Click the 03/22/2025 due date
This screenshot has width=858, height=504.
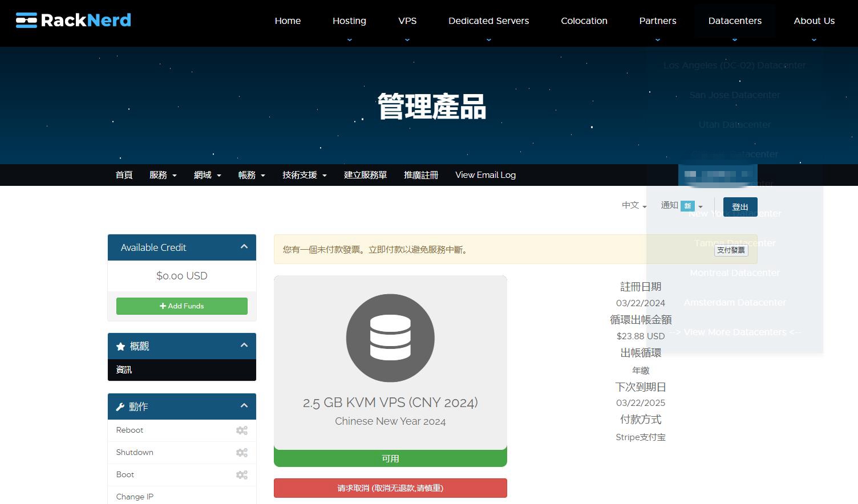(641, 403)
